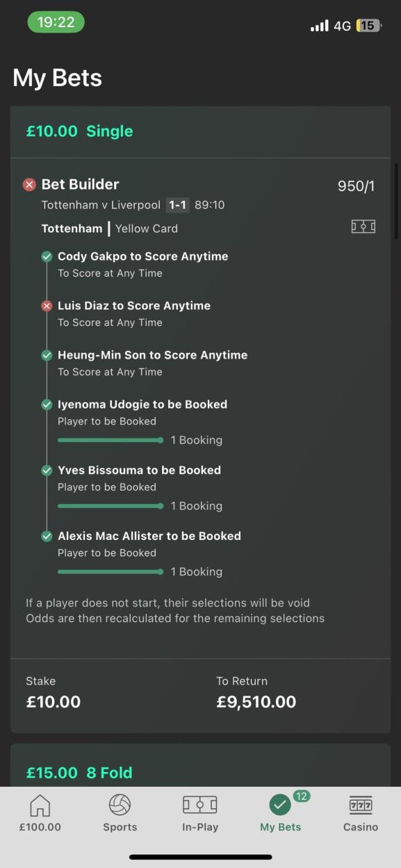Viewport: 401px width, 868px height.
Task: Open the football pitch match tracker icon
Action: (363, 227)
